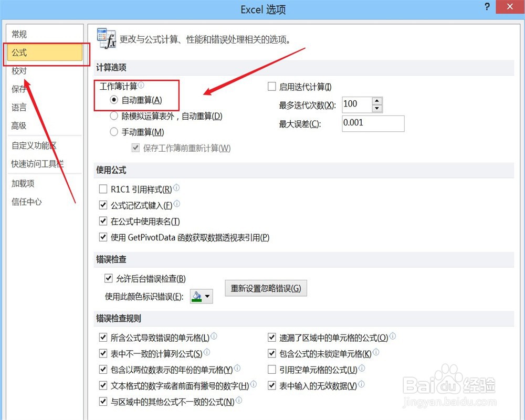The width and height of the screenshot is (525, 420).
Task: Open 自定义功能区 settings
Action: pos(34,145)
